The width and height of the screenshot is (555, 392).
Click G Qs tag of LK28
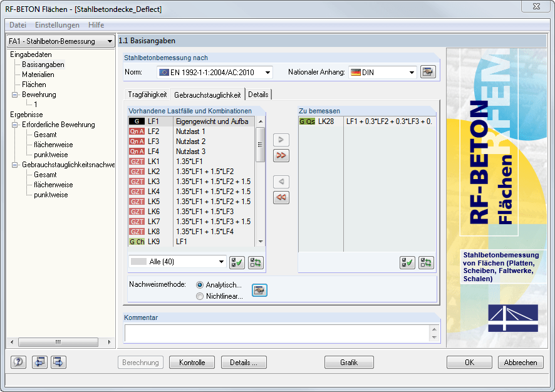(307, 121)
